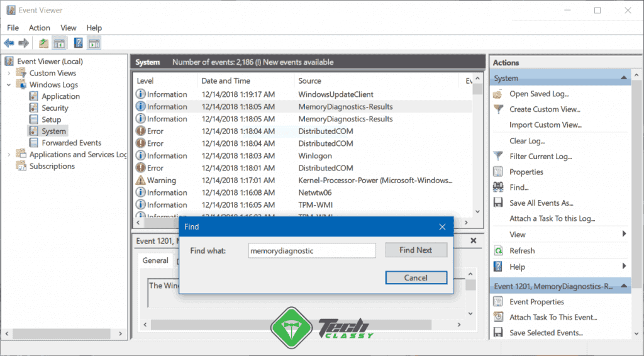Collapse Event 1201 section in Actions pane
This screenshot has height=356, width=644.
point(624,286)
